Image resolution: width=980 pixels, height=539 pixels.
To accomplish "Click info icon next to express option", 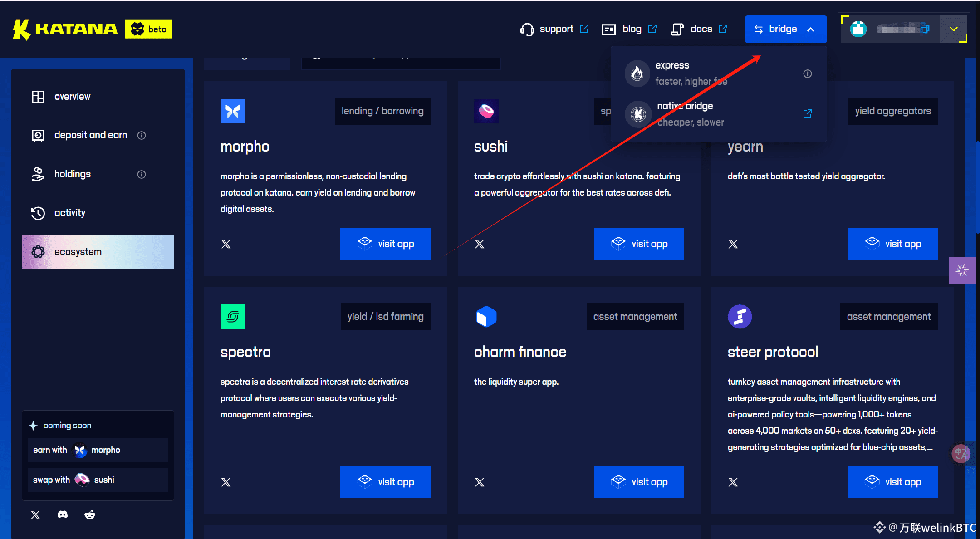I will (x=808, y=73).
